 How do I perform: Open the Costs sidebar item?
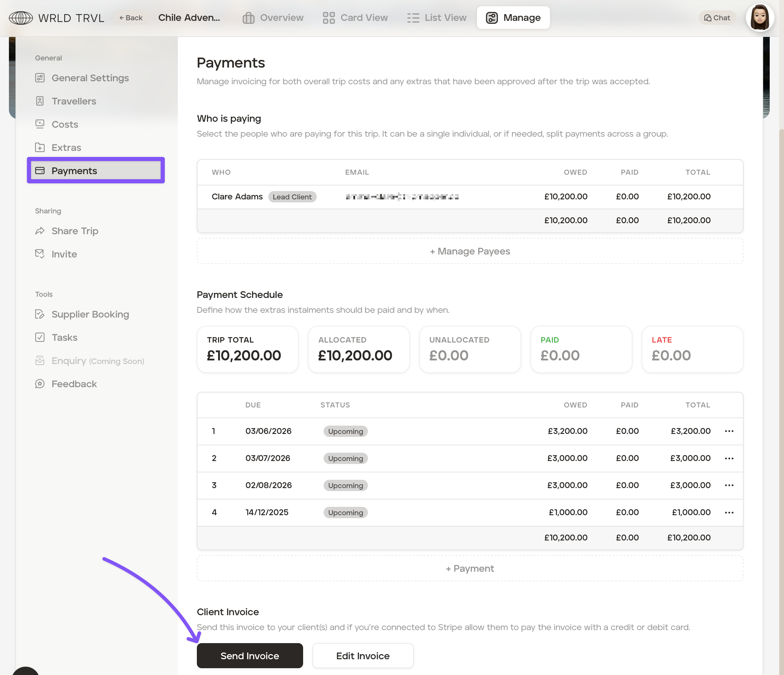(x=64, y=124)
